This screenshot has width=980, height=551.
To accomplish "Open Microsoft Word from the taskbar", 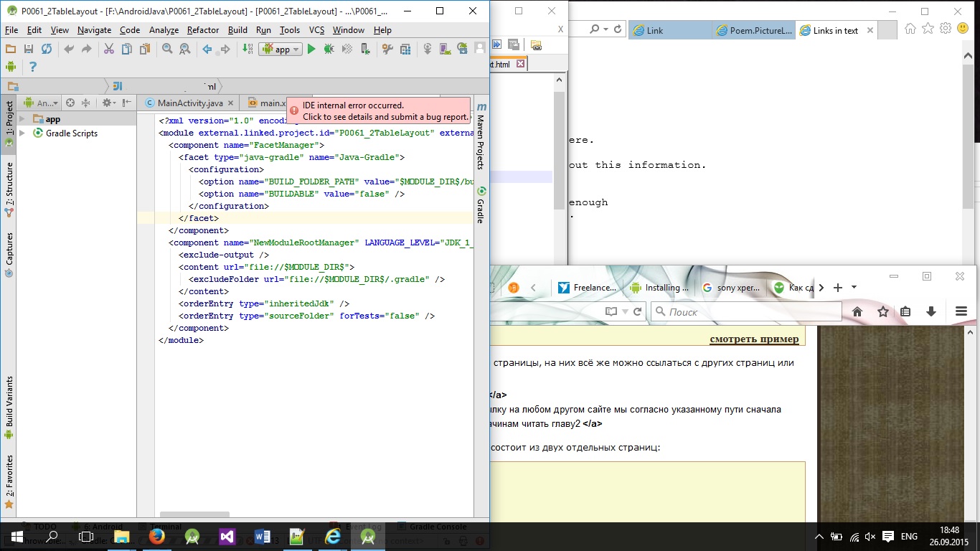I will click(x=262, y=537).
